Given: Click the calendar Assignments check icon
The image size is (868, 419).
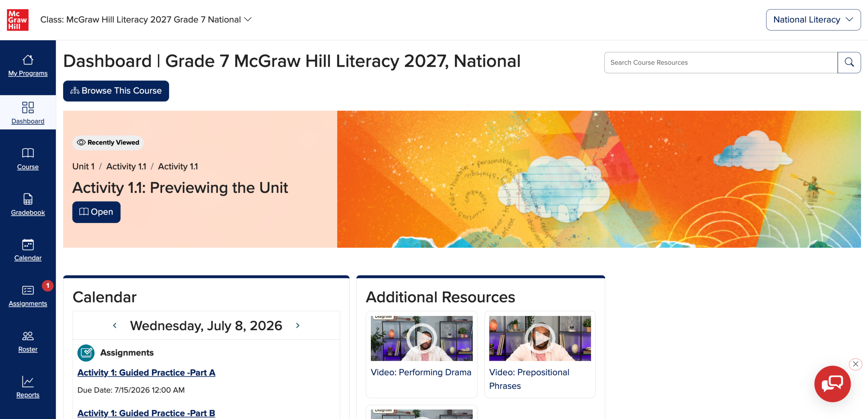Looking at the screenshot, I should coord(86,353).
